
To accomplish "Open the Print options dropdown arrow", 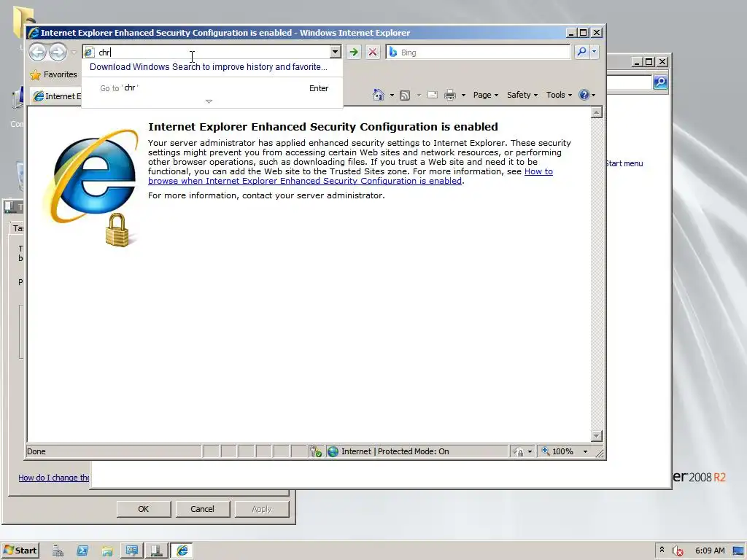I will tap(463, 96).
